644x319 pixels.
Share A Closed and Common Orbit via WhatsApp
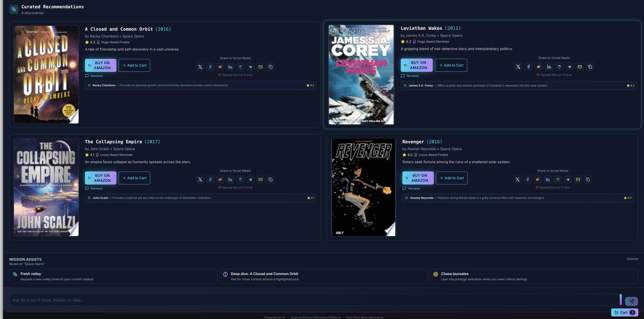(x=240, y=67)
